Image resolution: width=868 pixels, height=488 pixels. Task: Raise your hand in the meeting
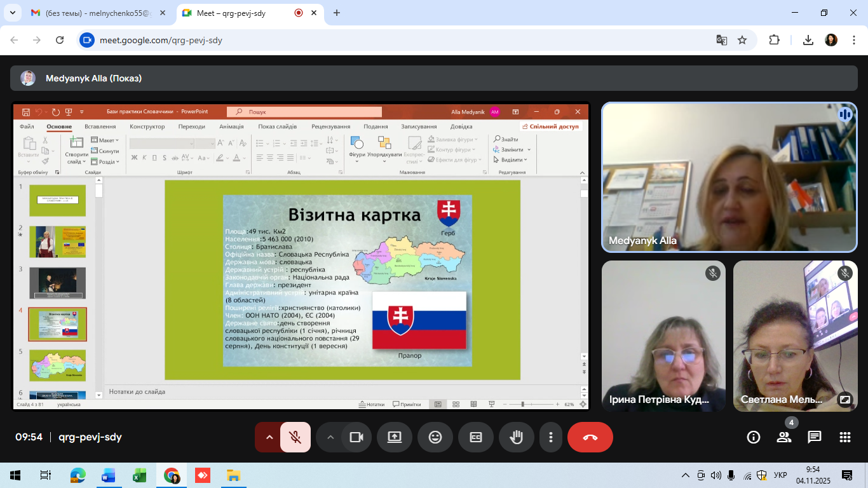pos(517,437)
